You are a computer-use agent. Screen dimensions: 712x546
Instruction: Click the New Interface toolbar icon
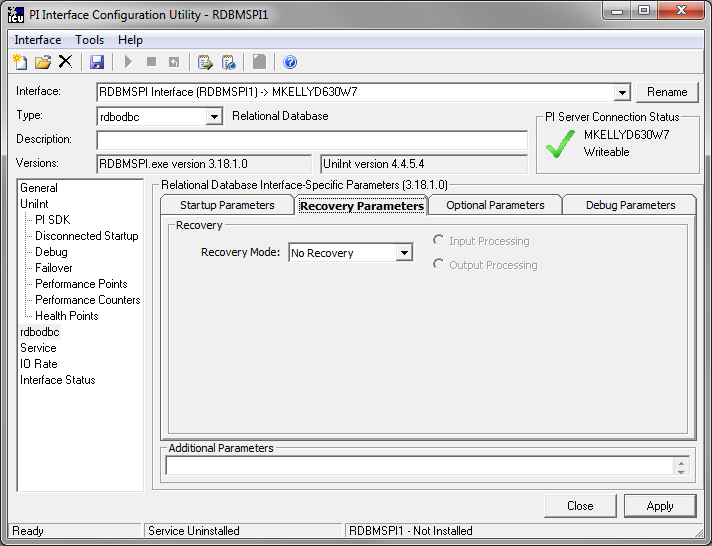(x=20, y=62)
